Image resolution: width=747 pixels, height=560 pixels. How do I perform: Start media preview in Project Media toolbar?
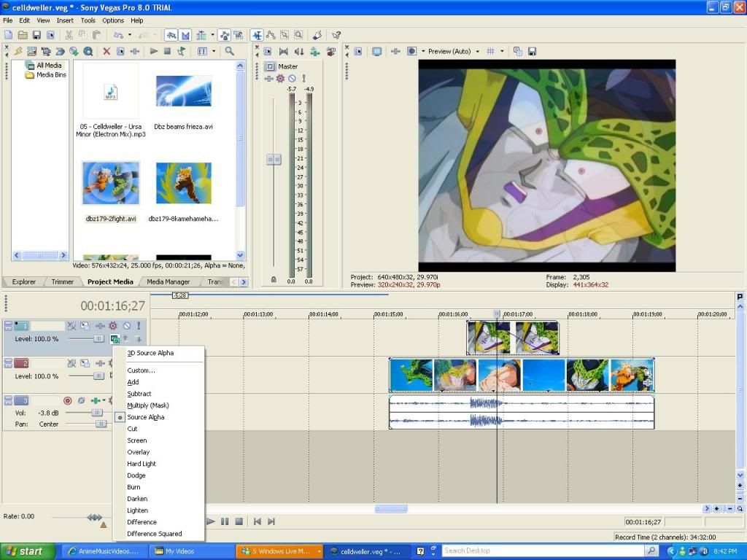pos(153,51)
